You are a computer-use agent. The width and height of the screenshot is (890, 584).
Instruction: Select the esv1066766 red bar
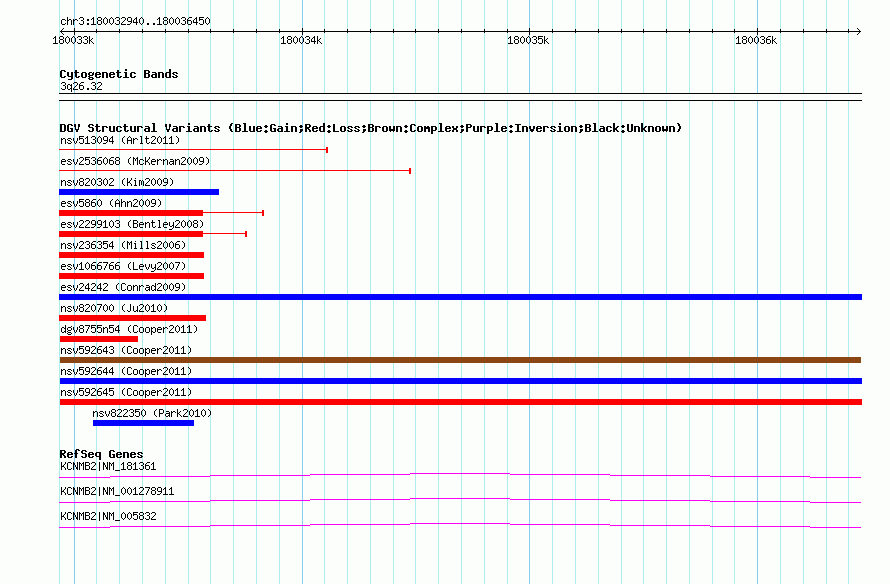[x=132, y=276]
